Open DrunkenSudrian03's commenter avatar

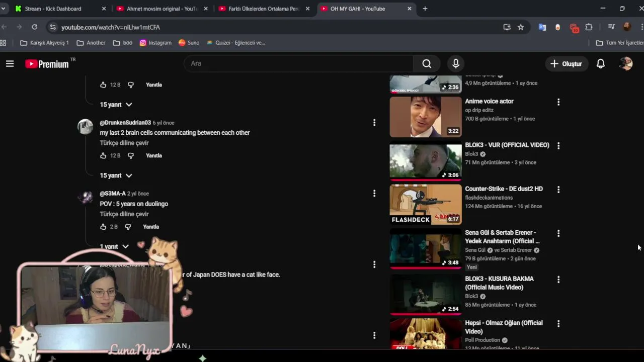[x=85, y=127]
